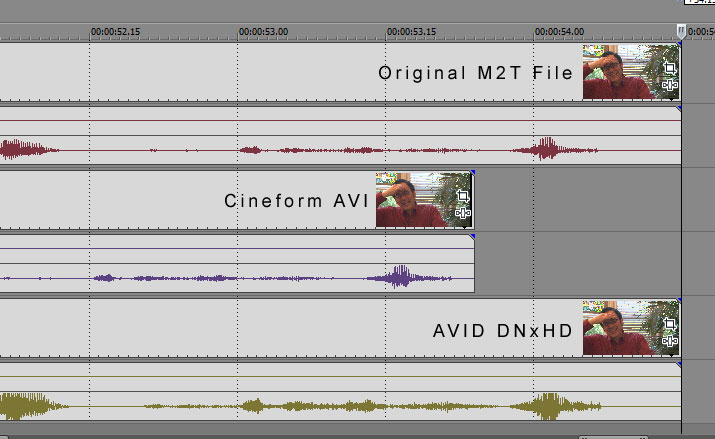Click the Original M2T File text label

(475, 73)
